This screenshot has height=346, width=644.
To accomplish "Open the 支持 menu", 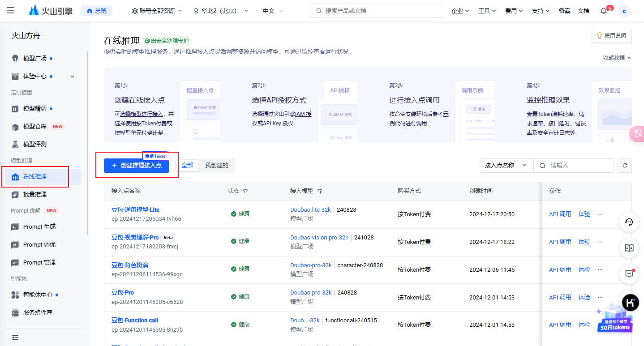I will [541, 11].
